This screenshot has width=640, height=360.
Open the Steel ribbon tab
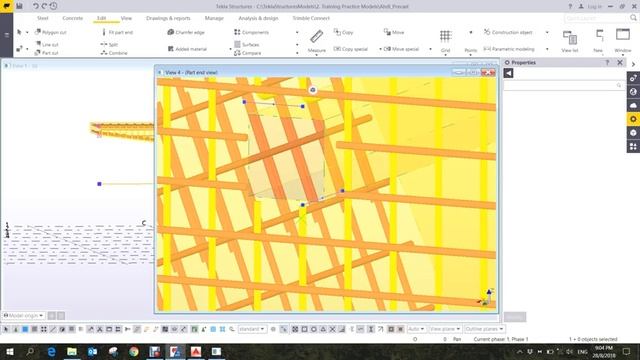pyautogui.click(x=42, y=18)
